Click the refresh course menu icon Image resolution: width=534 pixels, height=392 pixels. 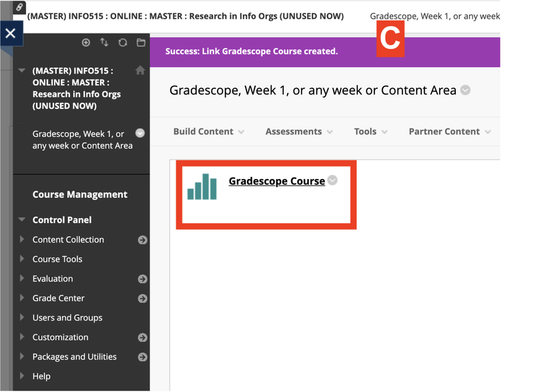(x=122, y=43)
